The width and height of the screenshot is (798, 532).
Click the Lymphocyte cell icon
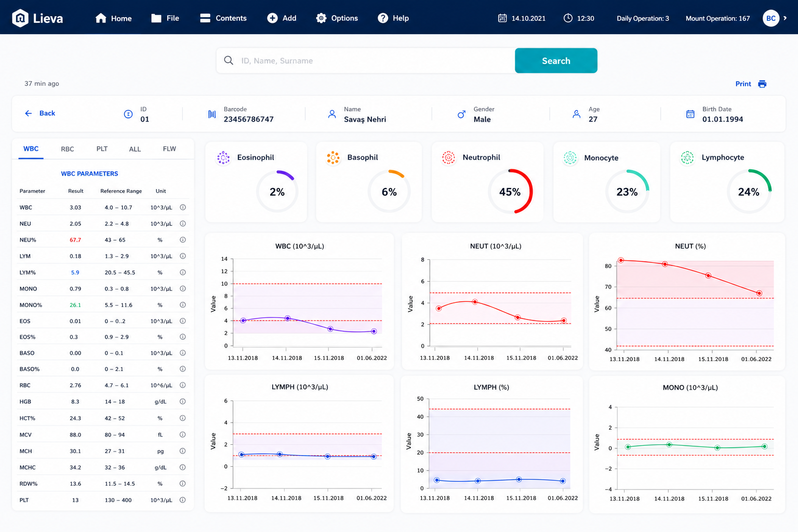click(x=687, y=157)
